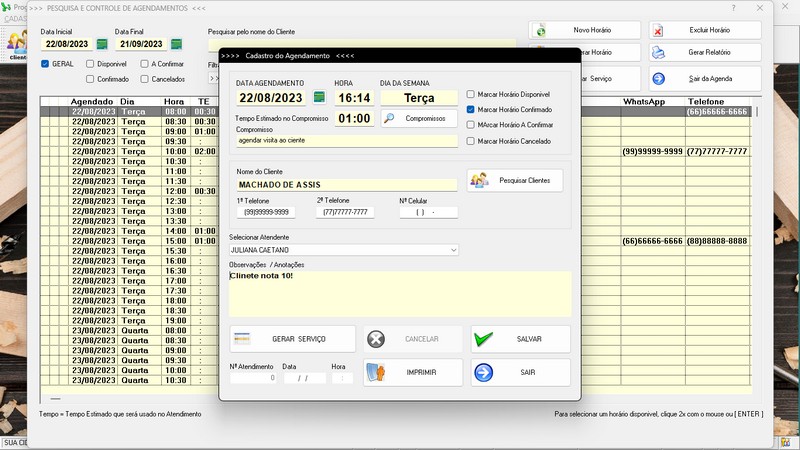The width and height of the screenshot is (800, 450).
Task: Click the Pesquisar Clientes button
Action: [515, 180]
